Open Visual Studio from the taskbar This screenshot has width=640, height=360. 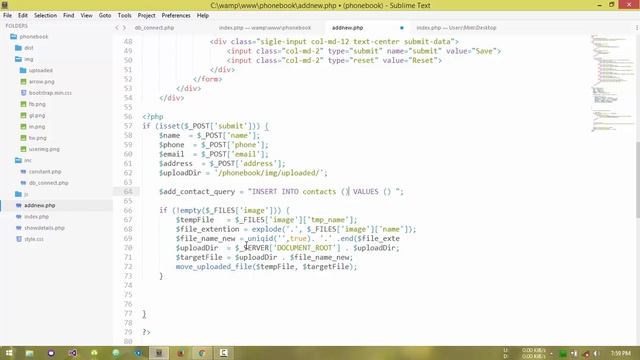[x=73, y=353]
